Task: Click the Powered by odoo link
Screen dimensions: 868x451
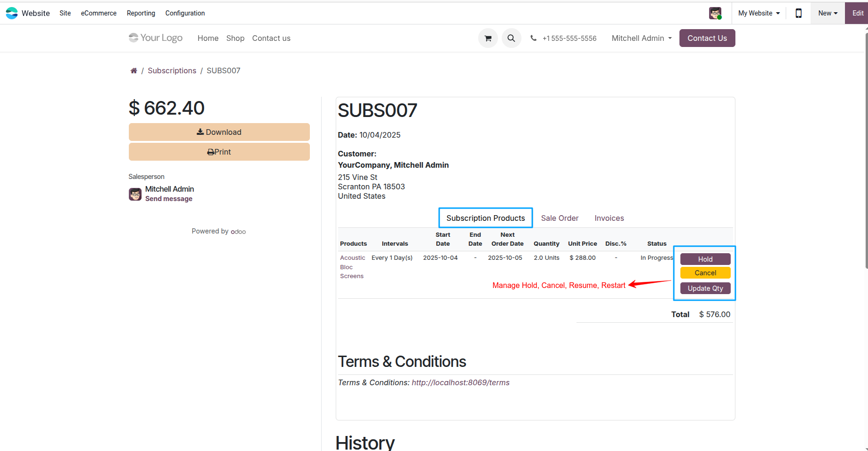Action: coord(219,231)
